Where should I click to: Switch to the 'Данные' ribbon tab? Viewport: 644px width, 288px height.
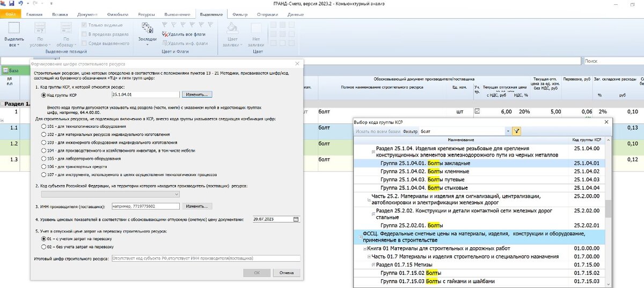pyautogui.click(x=296, y=13)
